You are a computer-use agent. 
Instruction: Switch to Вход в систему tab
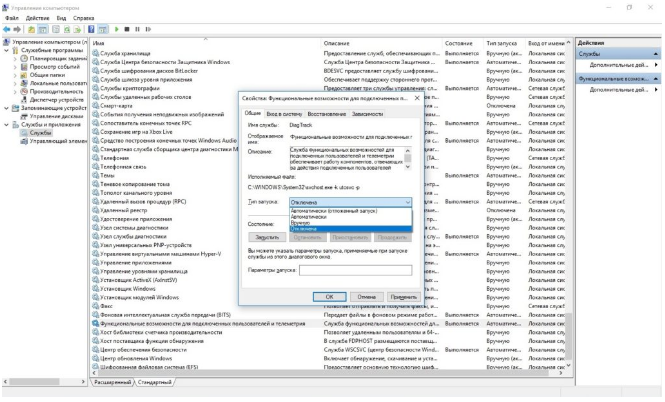[284, 114]
